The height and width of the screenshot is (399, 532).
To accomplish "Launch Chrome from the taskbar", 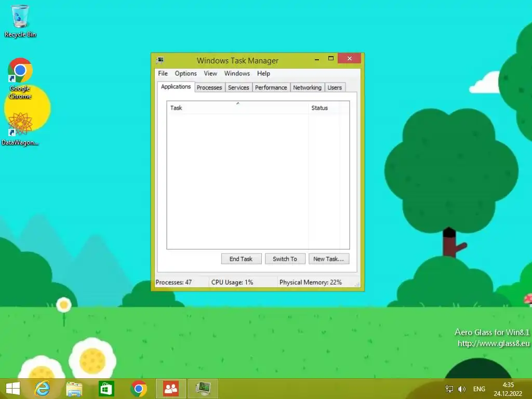I will [x=138, y=389].
